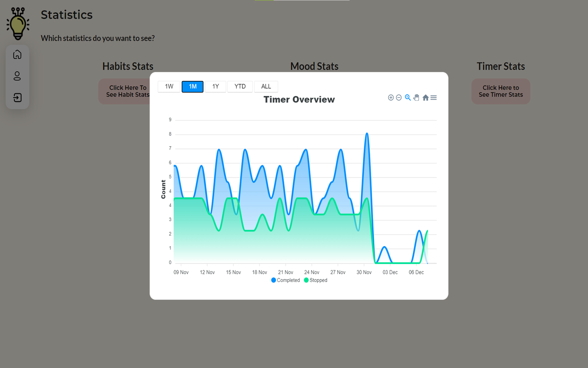Activate the hand panning tool

coord(416,98)
